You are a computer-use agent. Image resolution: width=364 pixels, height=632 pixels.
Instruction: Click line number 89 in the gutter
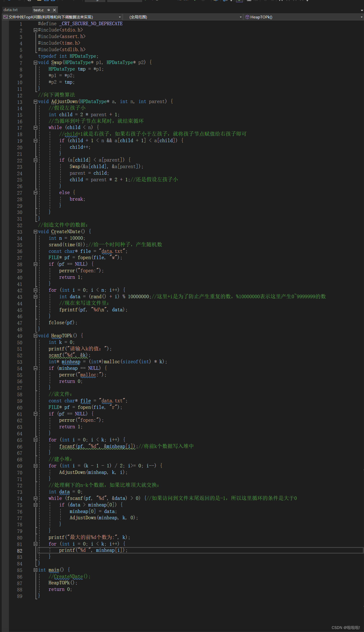(x=20, y=596)
